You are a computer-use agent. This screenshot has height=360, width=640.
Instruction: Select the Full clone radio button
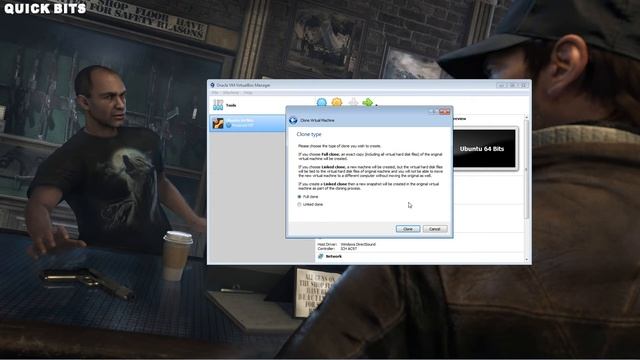coord(299,197)
